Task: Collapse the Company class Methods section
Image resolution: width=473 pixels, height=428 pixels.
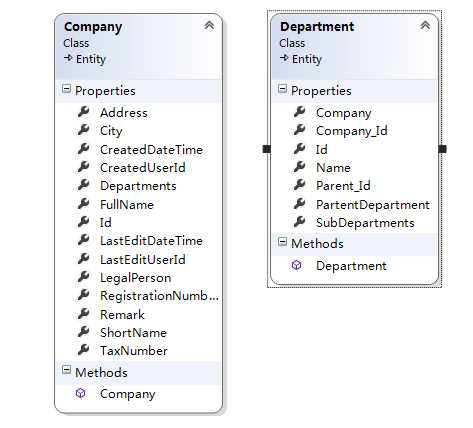Action: [67, 370]
